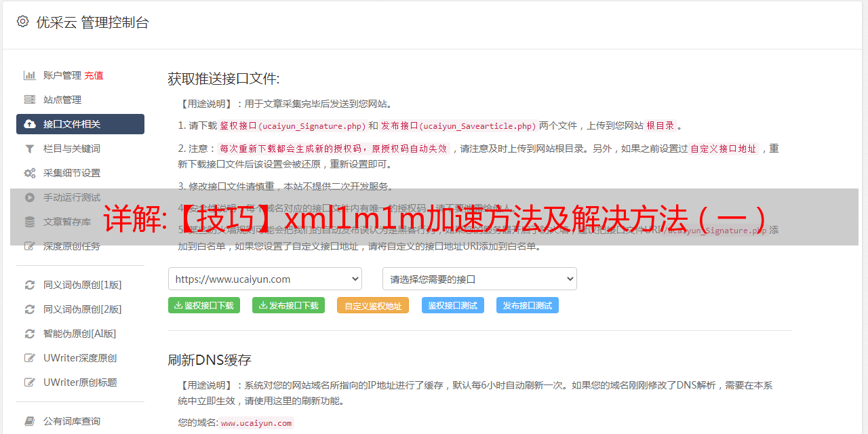Viewport: 868px width, 434px height.
Task: Open UWriter原创标题 menu item
Action: click(80, 382)
